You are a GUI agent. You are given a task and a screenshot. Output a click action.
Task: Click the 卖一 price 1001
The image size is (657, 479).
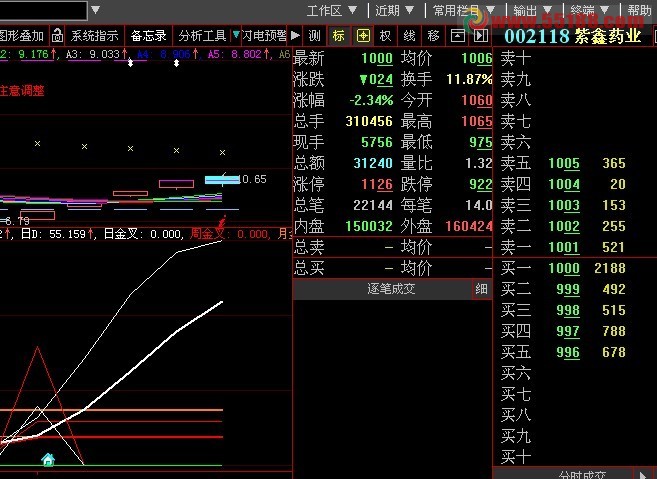point(564,247)
